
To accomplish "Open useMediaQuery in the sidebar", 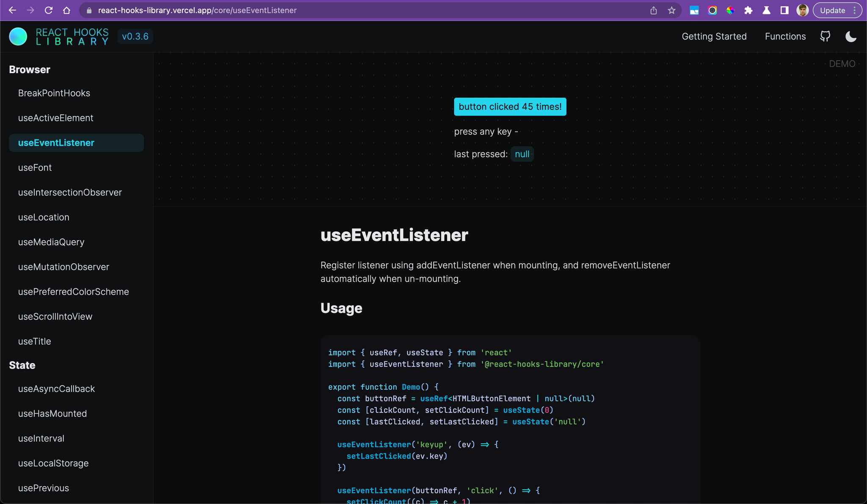I will click(x=51, y=242).
